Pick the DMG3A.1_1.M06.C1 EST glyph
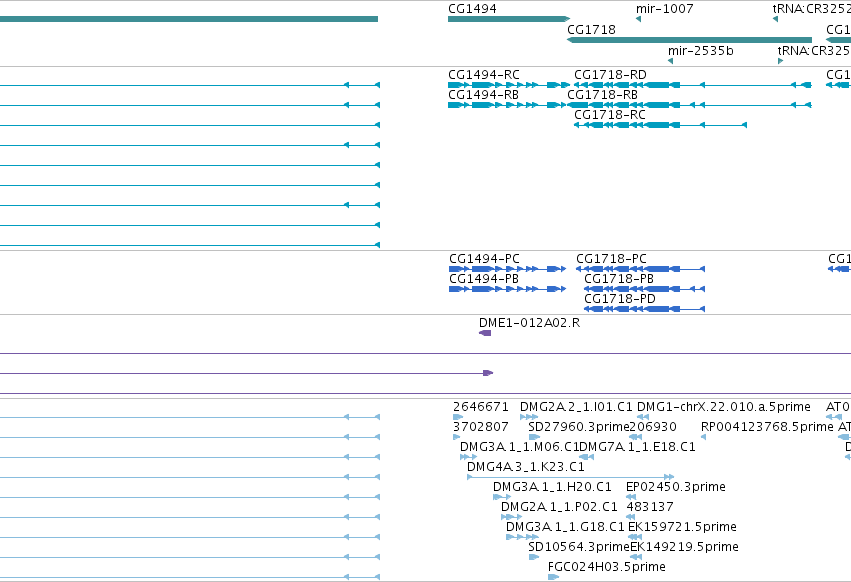This screenshot has width=851, height=582. point(468,457)
